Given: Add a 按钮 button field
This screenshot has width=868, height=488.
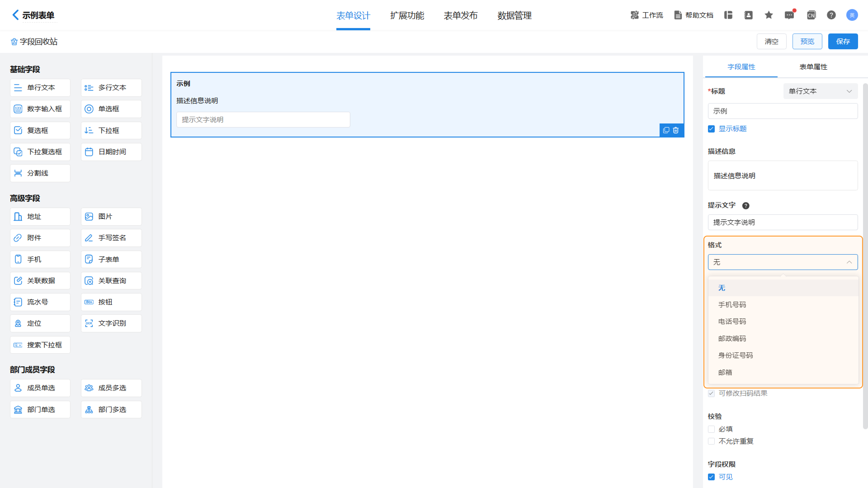Looking at the screenshot, I should pyautogui.click(x=111, y=302).
